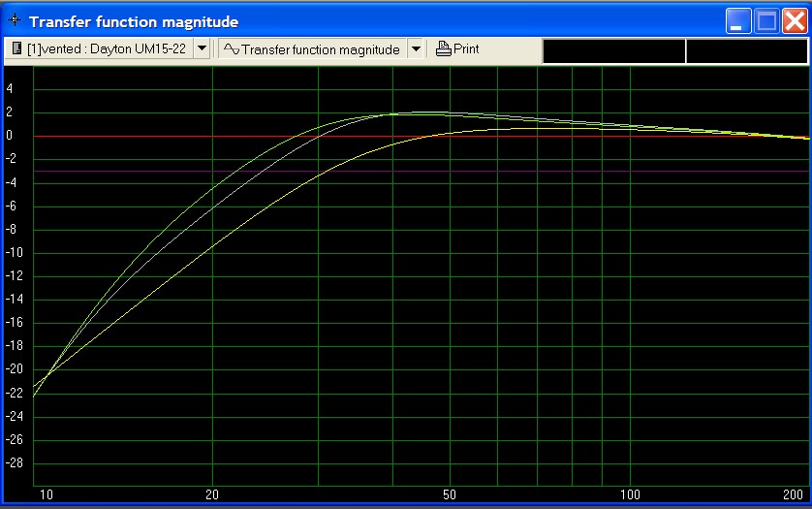Viewport: 812px width, 509px height.
Task: Click the printer icon in the toolbar
Action: pyautogui.click(x=444, y=48)
